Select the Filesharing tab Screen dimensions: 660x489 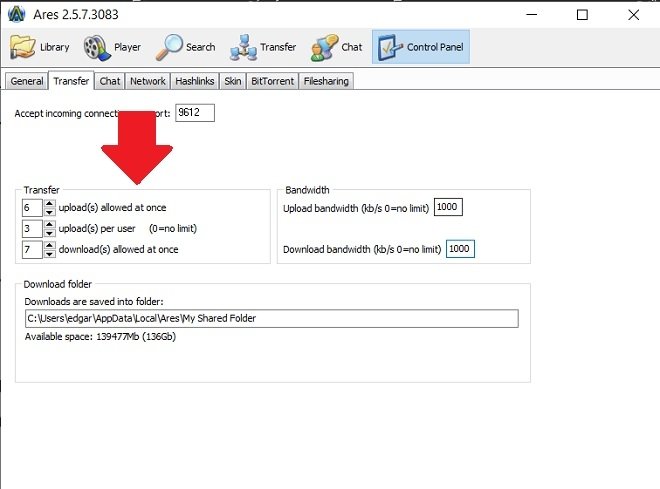(326, 81)
